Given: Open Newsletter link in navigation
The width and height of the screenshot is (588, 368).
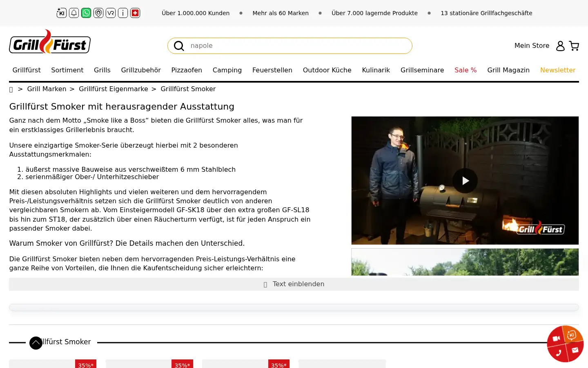Looking at the screenshot, I should point(558,70).
